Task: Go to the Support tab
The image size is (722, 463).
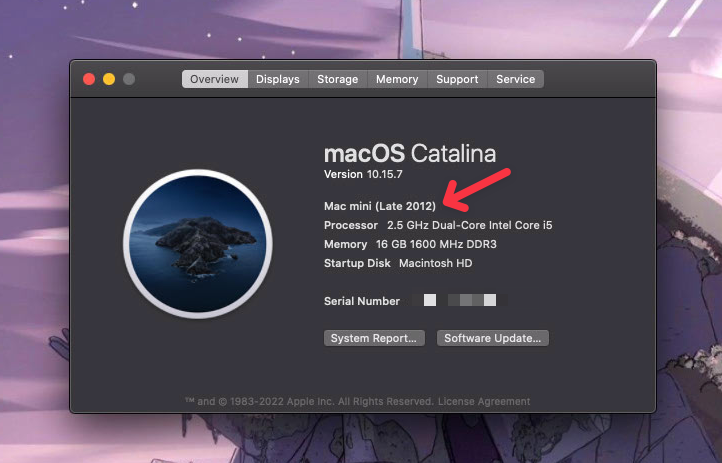Action: (x=457, y=79)
